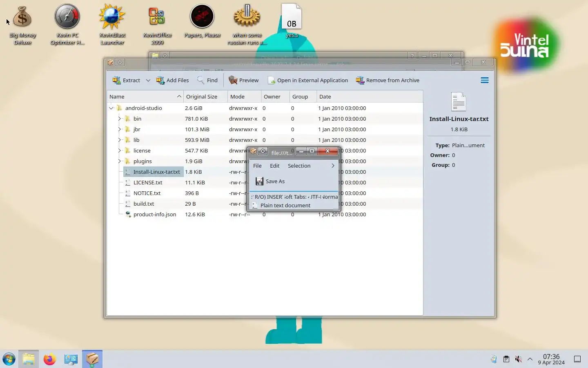588x368 pixels.
Task: Click Save As in the preview window
Action: 270,181
